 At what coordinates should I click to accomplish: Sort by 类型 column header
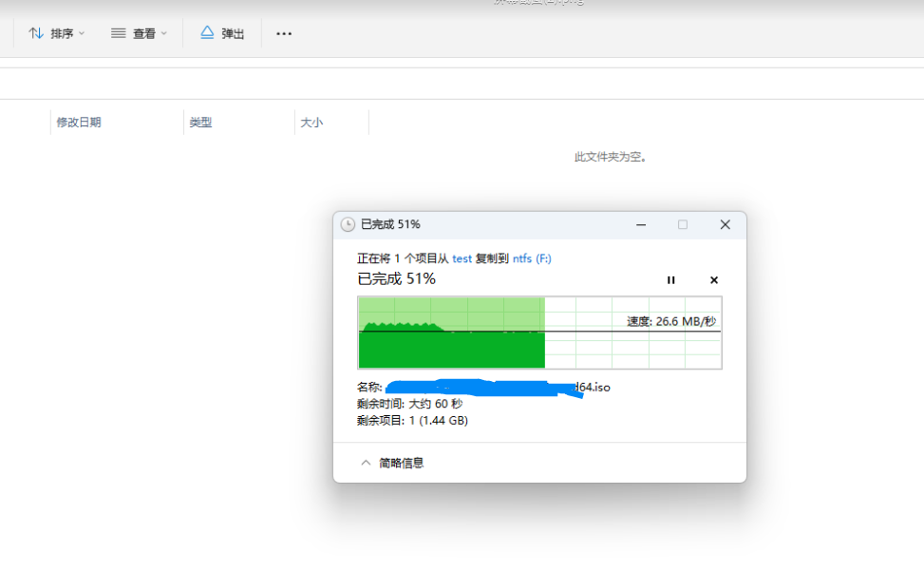tap(200, 123)
